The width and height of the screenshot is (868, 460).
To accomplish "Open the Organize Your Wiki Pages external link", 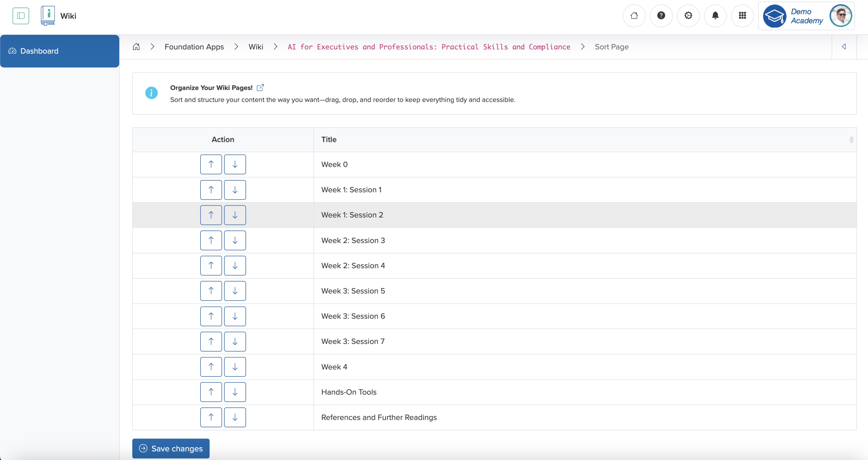I will click(x=260, y=87).
